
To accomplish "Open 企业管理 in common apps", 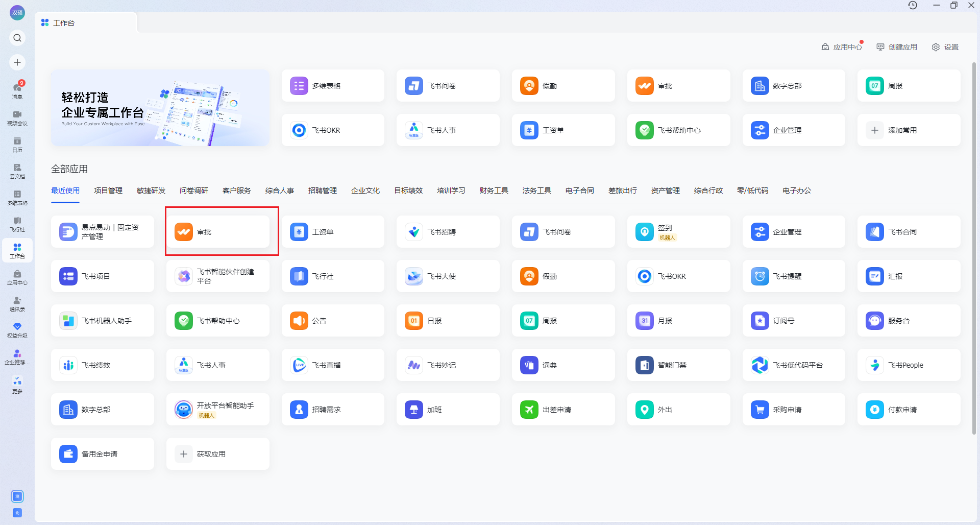I will (x=794, y=130).
